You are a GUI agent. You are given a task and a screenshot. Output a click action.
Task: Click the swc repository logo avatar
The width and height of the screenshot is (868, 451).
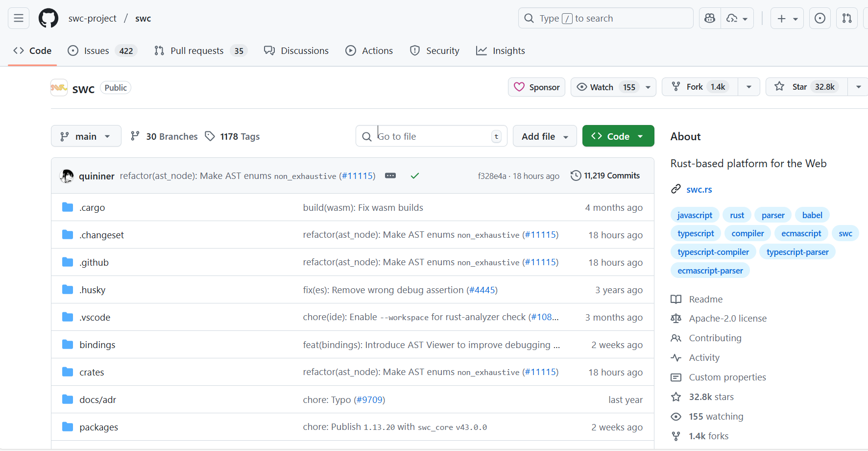tap(59, 88)
